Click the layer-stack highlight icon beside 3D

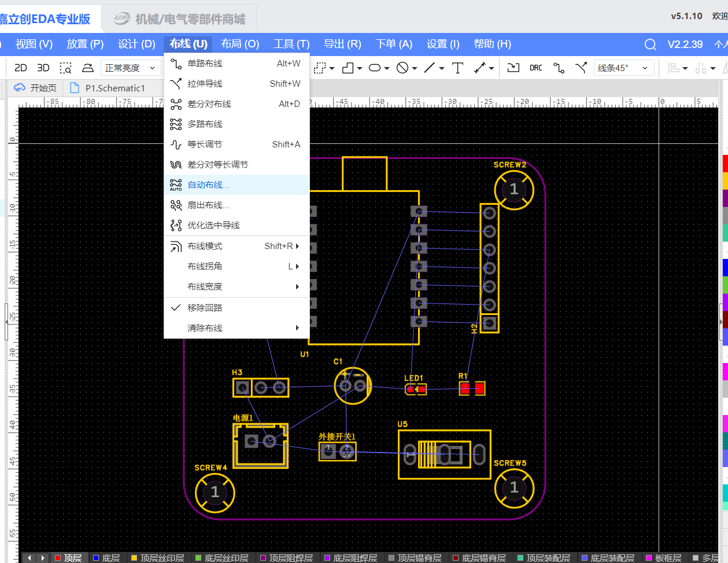pyautogui.click(x=88, y=68)
